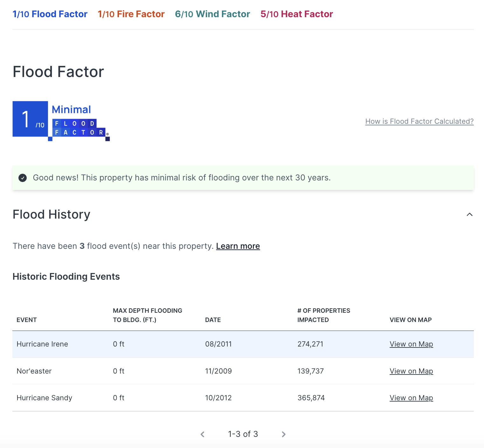Switch to the 1/10 Fire Factor tab
The width and height of the screenshot is (484, 448).
[x=131, y=14]
